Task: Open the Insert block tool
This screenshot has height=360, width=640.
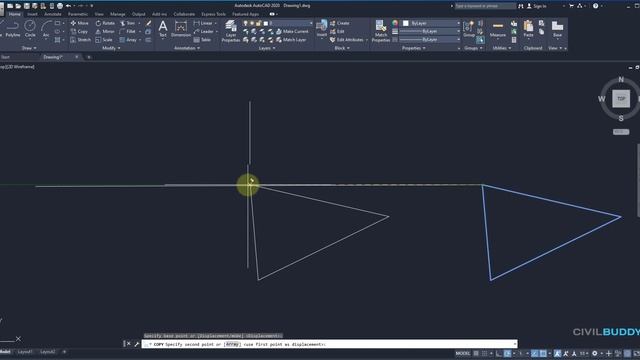Action: coord(322,29)
